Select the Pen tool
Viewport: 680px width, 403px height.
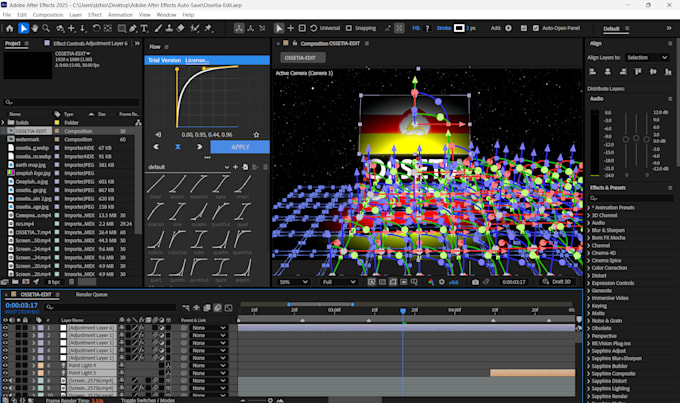133,29
